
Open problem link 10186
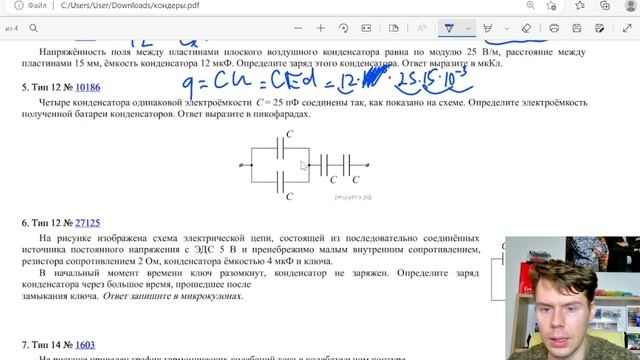point(88,87)
